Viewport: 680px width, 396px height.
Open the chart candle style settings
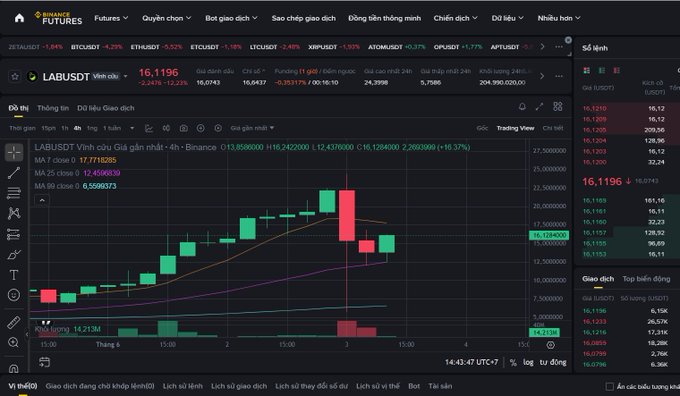coord(166,128)
